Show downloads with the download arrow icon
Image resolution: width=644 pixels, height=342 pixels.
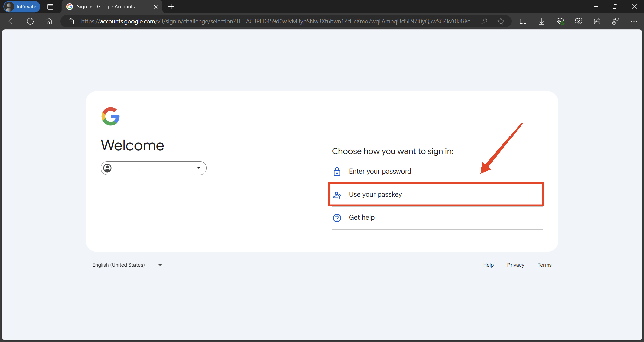click(x=542, y=21)
